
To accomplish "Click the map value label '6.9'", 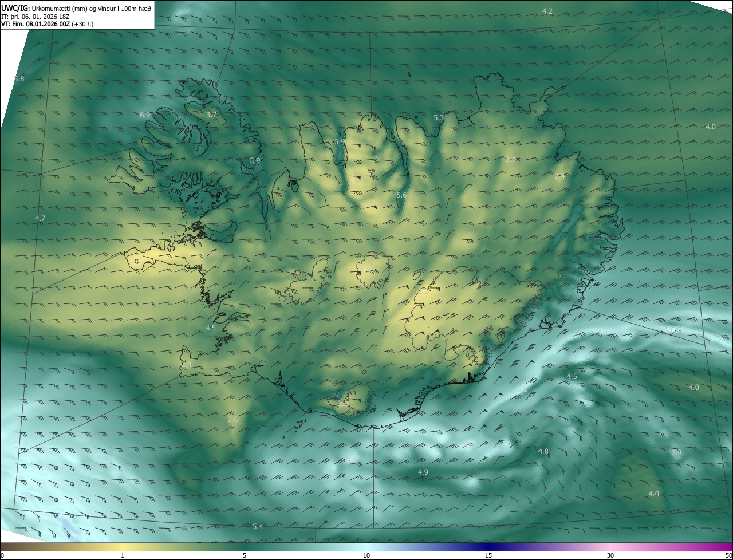I will point(145,115).
